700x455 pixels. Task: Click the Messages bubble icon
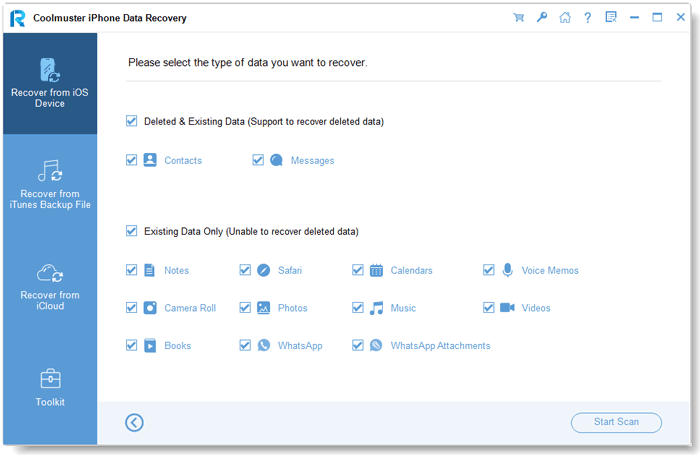(x=276, y=160)
